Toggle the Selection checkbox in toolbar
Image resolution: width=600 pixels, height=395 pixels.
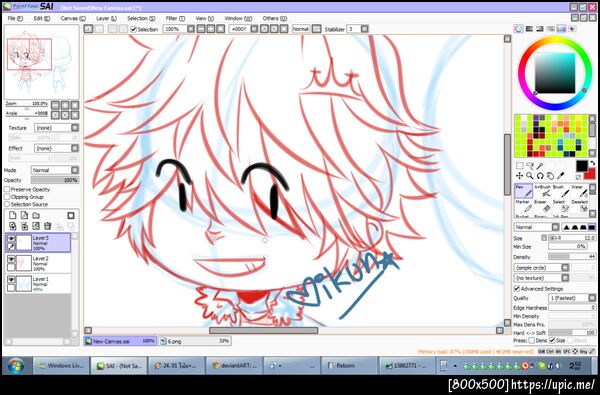[x=133, y=29]
